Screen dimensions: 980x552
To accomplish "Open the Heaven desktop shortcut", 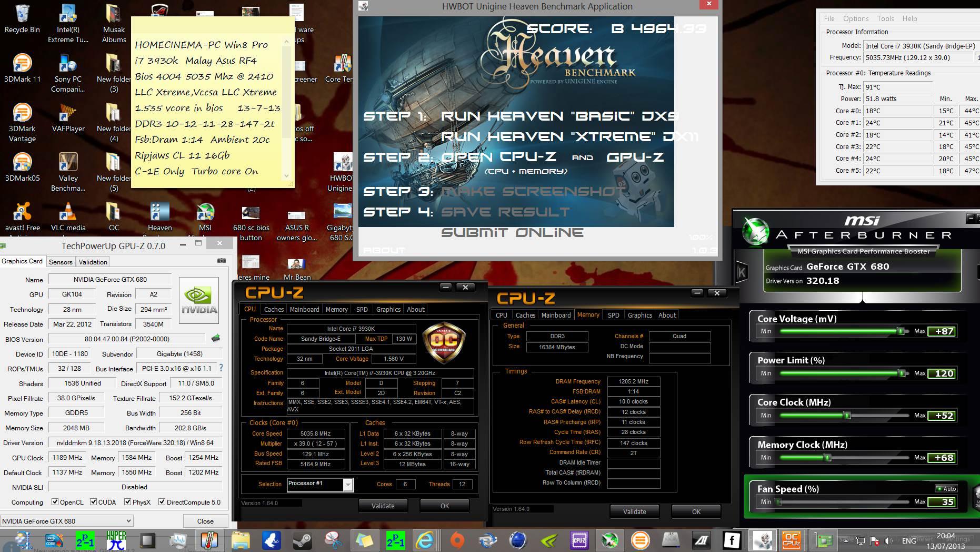I will coord(159,217).
